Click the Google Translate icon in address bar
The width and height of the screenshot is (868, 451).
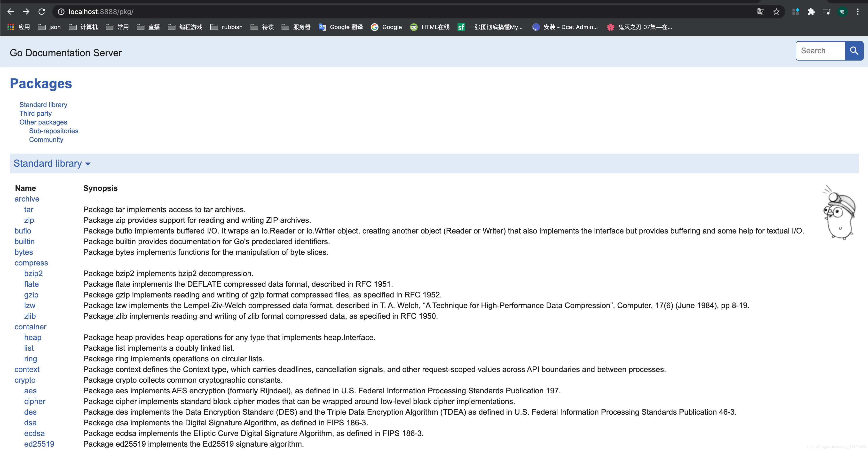[x=760, y=12]
